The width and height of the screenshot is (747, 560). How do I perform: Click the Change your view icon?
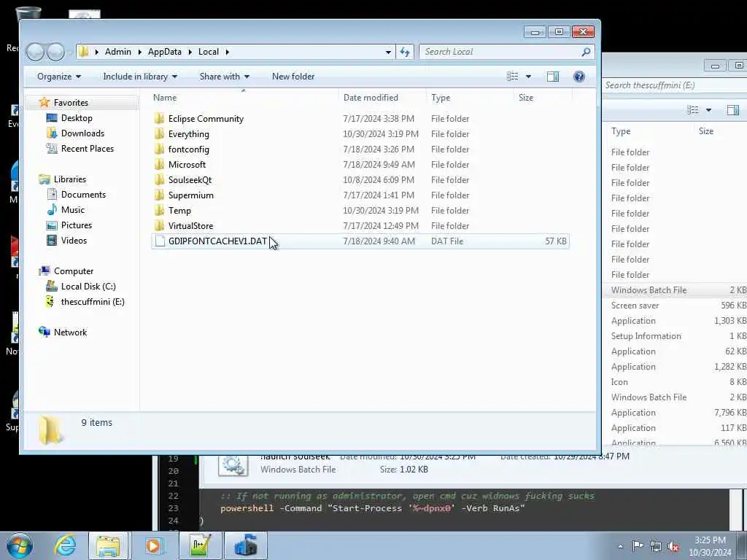coord(513,77)
